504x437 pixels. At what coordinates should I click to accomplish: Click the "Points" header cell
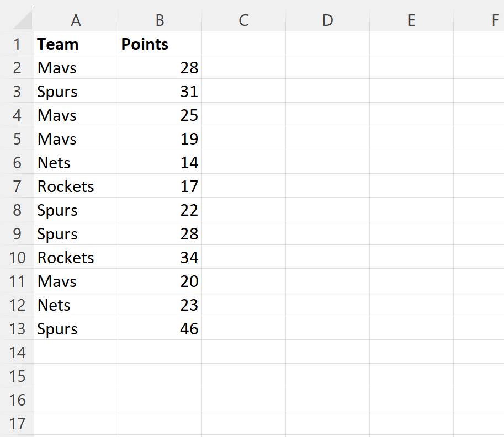160,44
